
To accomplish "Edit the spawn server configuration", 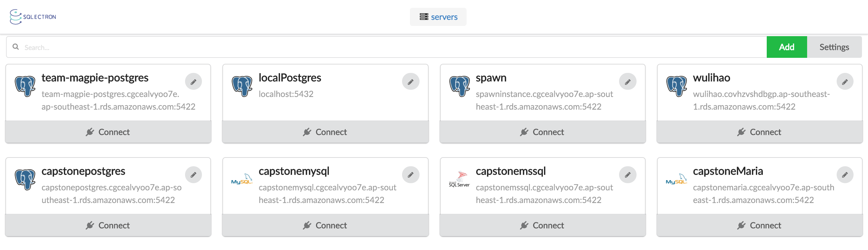I will point(627,82).
